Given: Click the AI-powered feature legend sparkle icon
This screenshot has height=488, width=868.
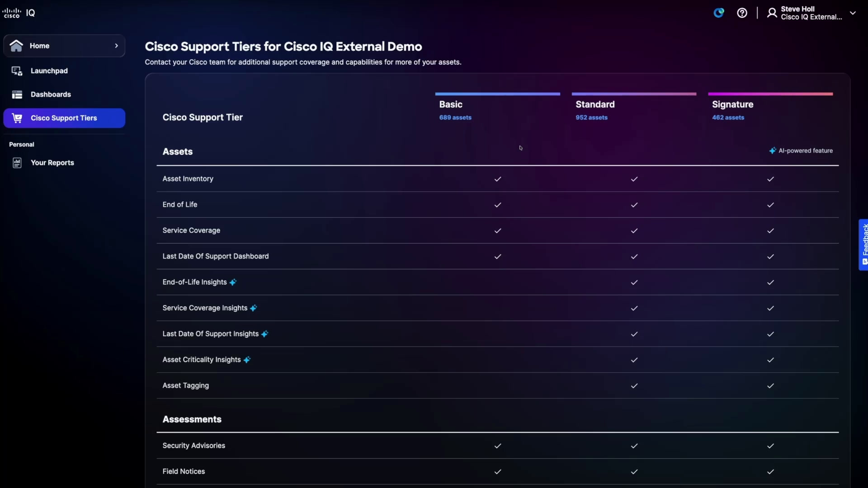Looking at the screenshot, I should [x=773, y=150].
